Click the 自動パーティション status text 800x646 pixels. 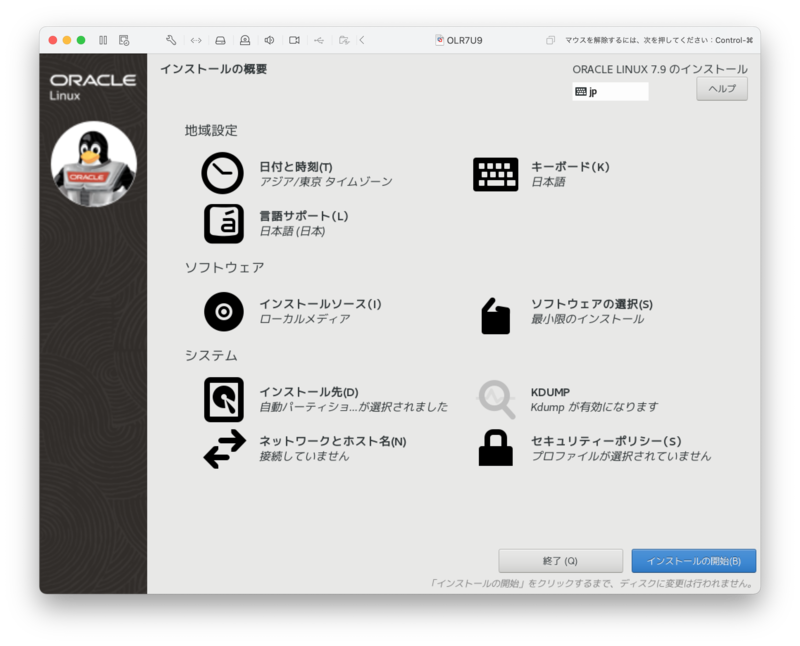click(354, 407)
